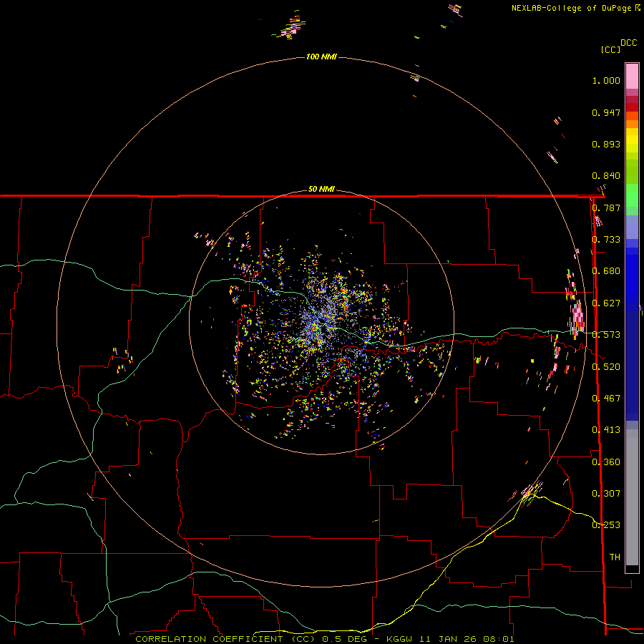This screenshot has width=644, height=644.
Task: Click the DCC label above the color bar
Action: (x=628, y=43)
